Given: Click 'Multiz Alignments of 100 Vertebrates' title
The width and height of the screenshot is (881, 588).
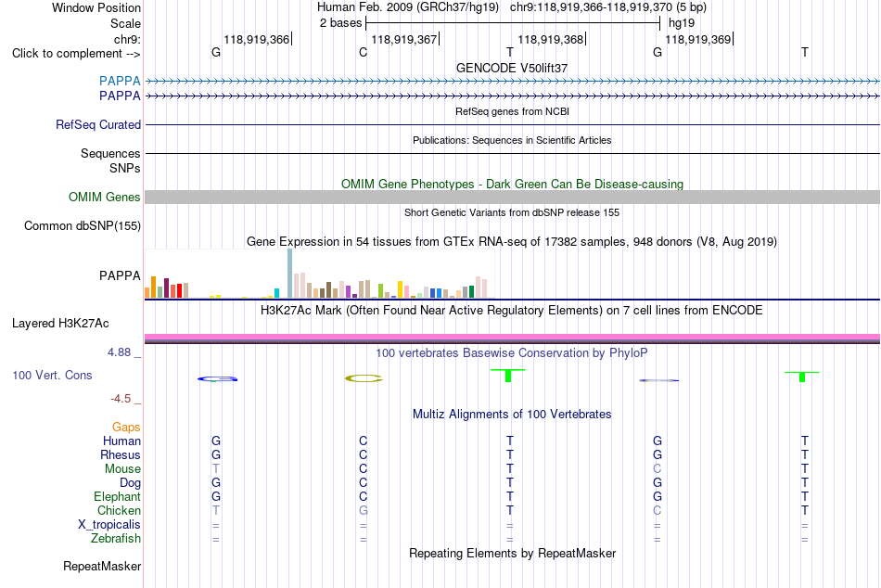Looking at the screenshot, I should pyautogui.click(x=512, y=415).
